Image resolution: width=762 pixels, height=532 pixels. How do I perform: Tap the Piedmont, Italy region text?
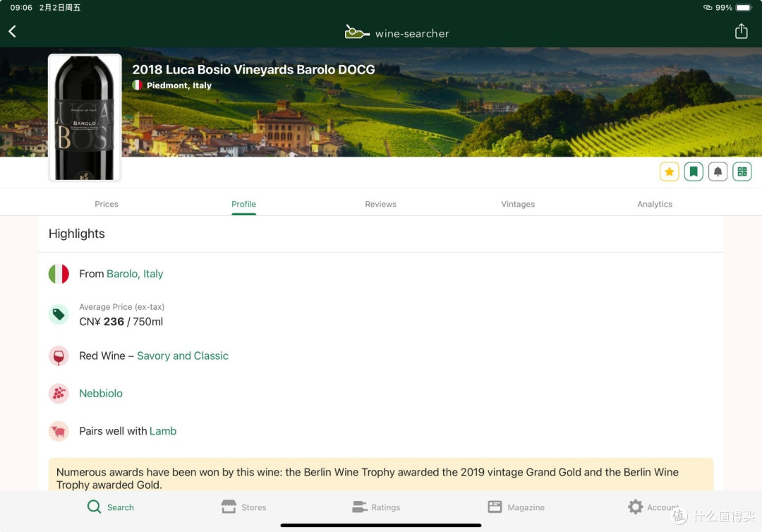coord(179,85)
